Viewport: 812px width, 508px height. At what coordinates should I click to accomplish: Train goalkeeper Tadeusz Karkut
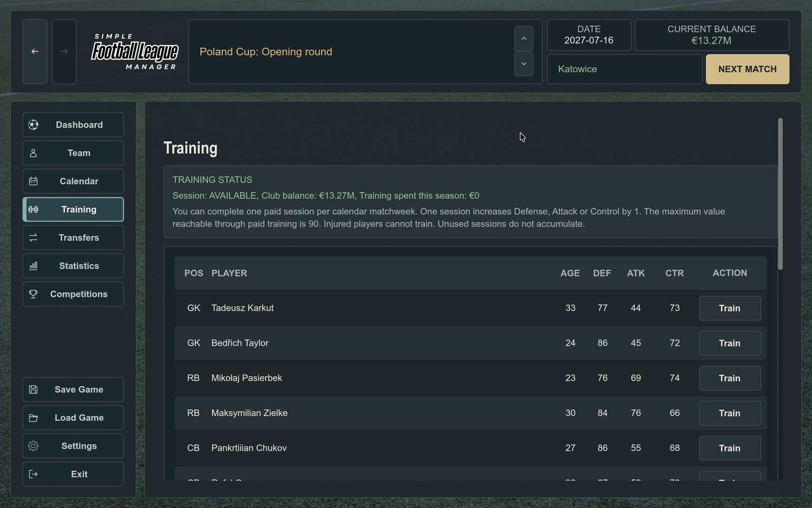click(x=730, y=308)
